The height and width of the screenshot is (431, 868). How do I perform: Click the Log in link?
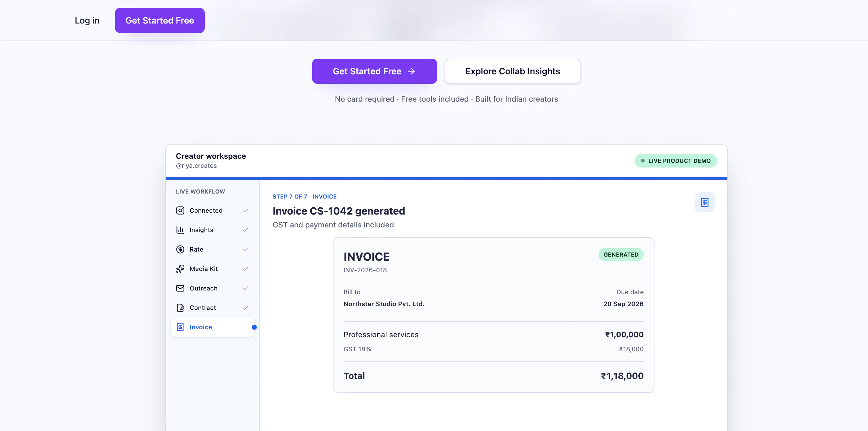pyautogui.click(x=87, y=20)
